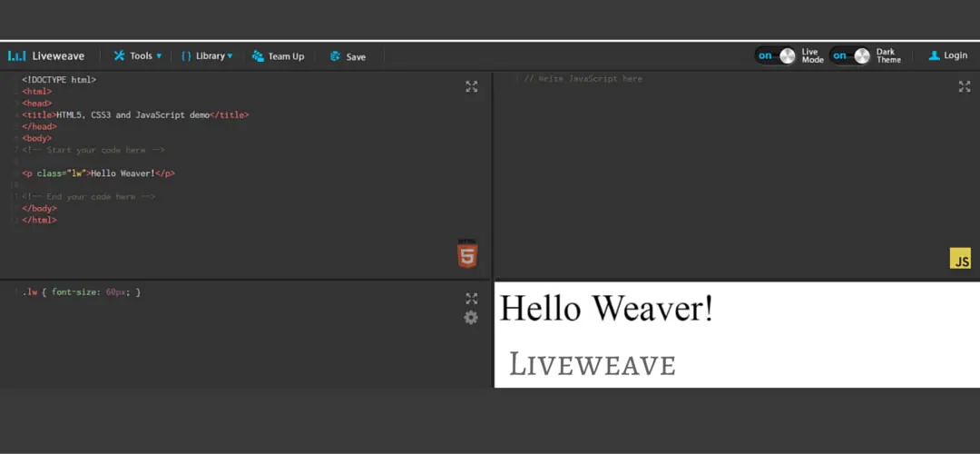This screenshot has height=454, width=980.
Task: Click the JS badge icon
Action: pyautogui.click(x=960, y=258)
